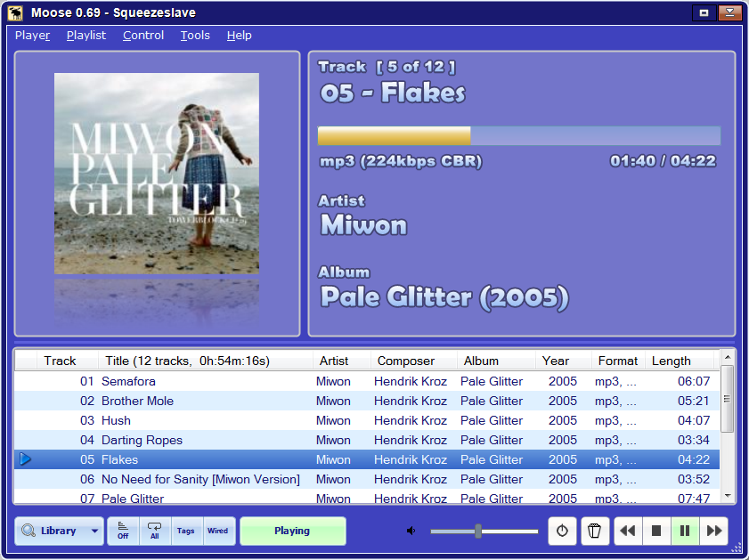749x560 pixels.
Task: Open the Player menu
Action: 32,36
